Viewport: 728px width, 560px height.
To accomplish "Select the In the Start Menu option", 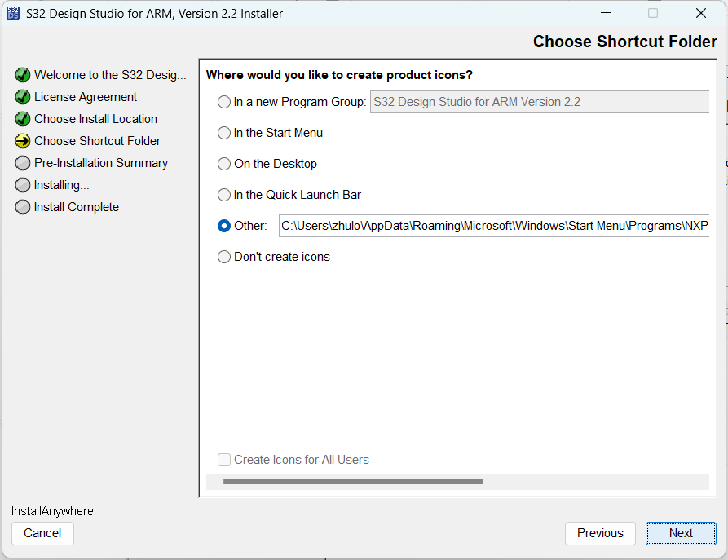I will (x=224, y=133).
